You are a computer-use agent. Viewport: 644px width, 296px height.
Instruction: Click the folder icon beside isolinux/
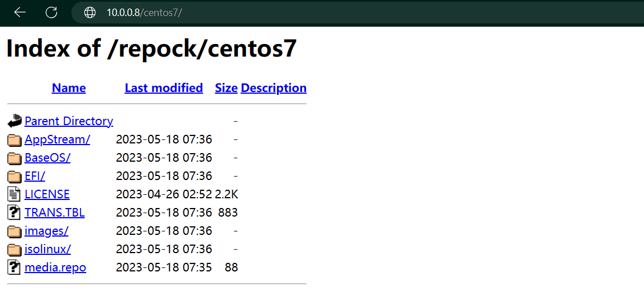(14, 249)
